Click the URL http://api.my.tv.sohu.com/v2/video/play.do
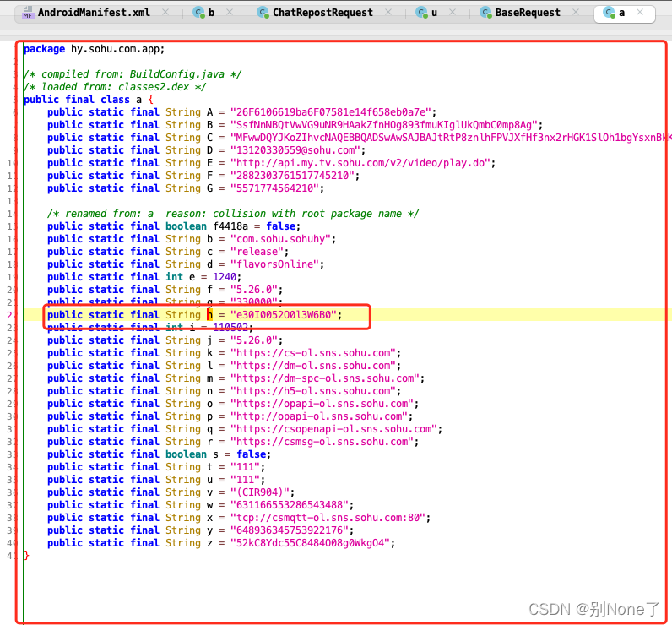 click(x=360, y=163)
